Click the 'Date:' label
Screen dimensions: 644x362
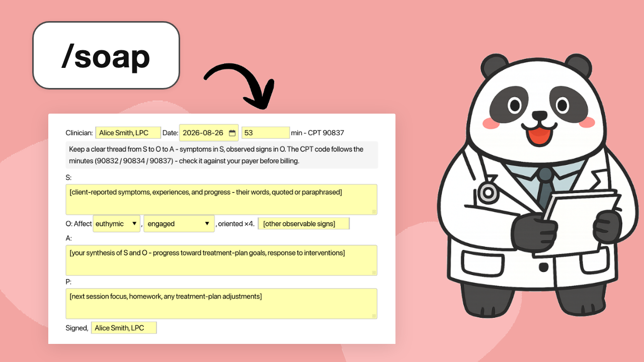pyautogui.click(x=171, y=133)
